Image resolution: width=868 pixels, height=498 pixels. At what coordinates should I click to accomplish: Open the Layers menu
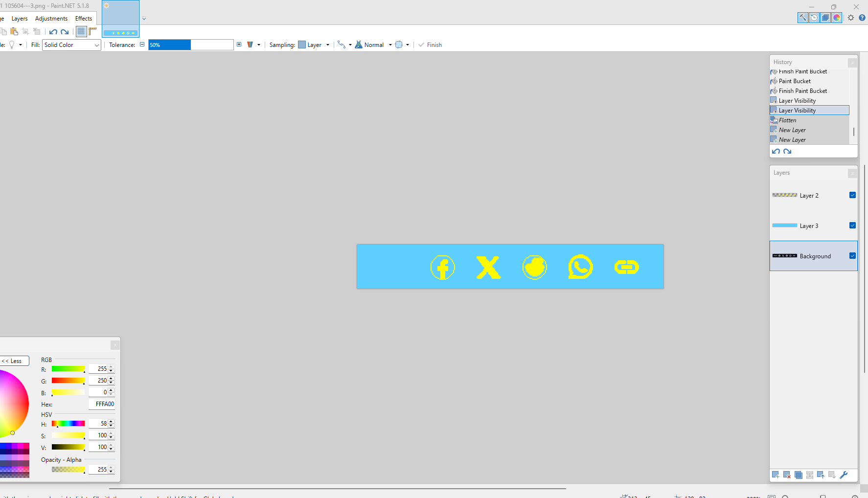pyautogui.click(x=20, y=19)
